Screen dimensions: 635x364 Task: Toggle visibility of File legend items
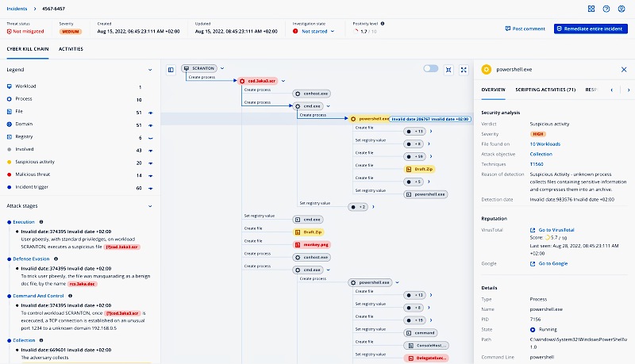[x=150, y=113]
